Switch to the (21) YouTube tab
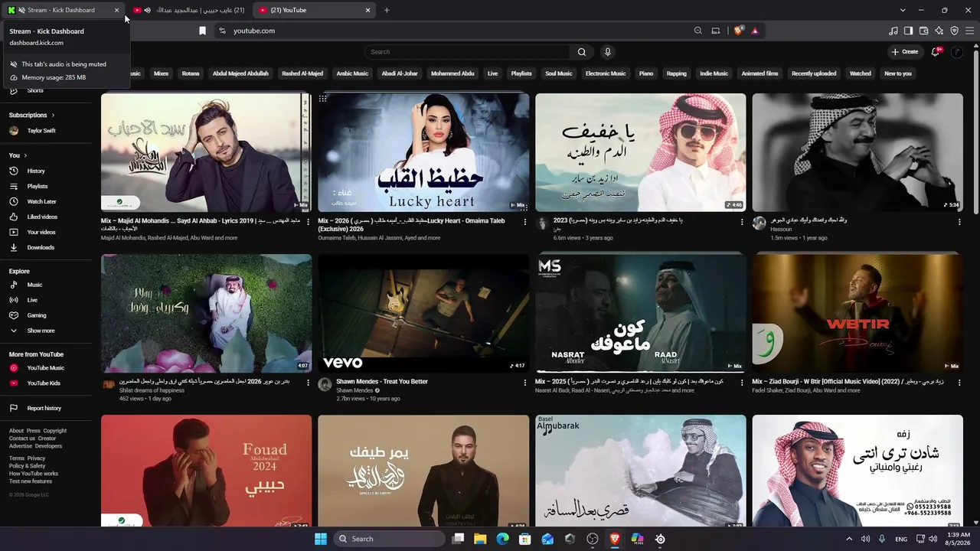Image resolution: width=980 pixels, height=551 pixels. [314, 10]
